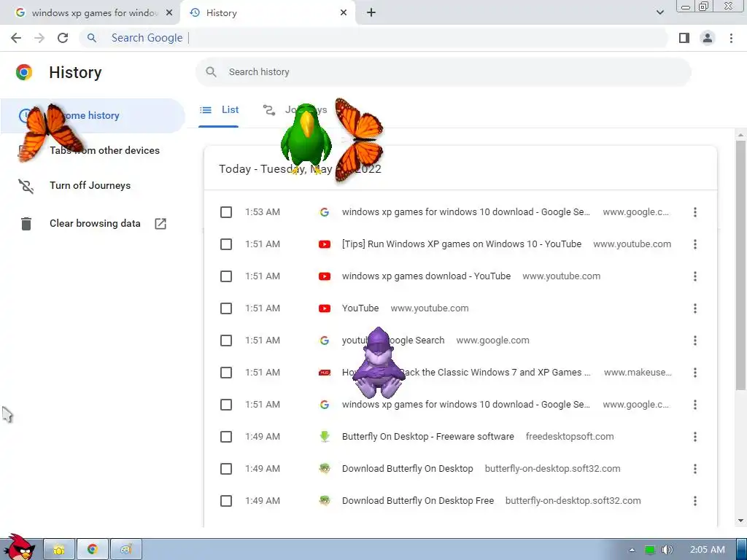Click the Search history field

(443, 72)
